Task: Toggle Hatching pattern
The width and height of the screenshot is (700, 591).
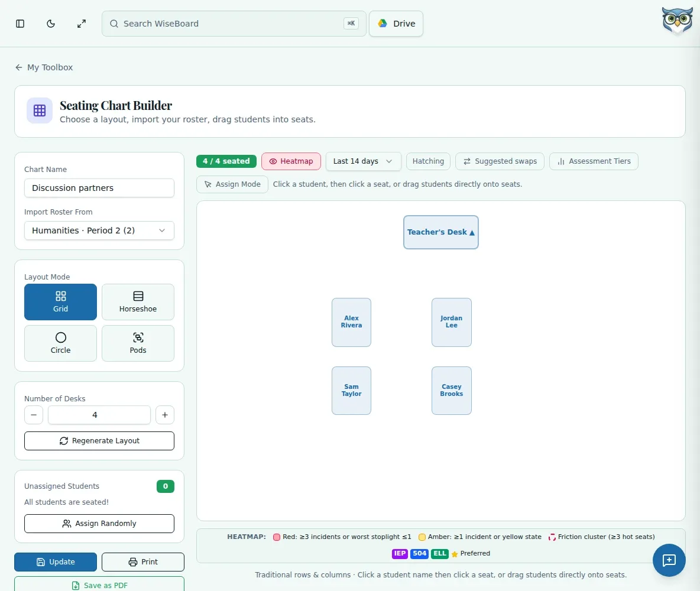Action: pyautogui.click(x=428, y=161)
